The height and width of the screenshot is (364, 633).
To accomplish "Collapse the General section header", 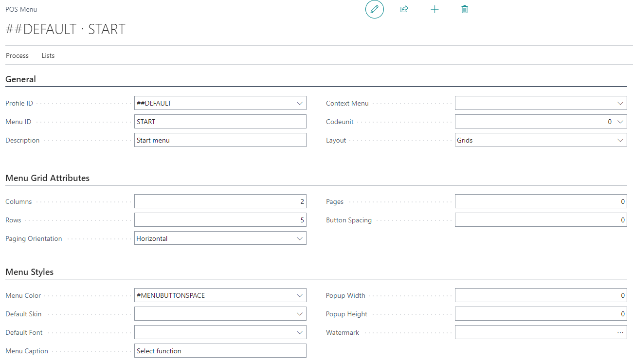I will point(20,79).
